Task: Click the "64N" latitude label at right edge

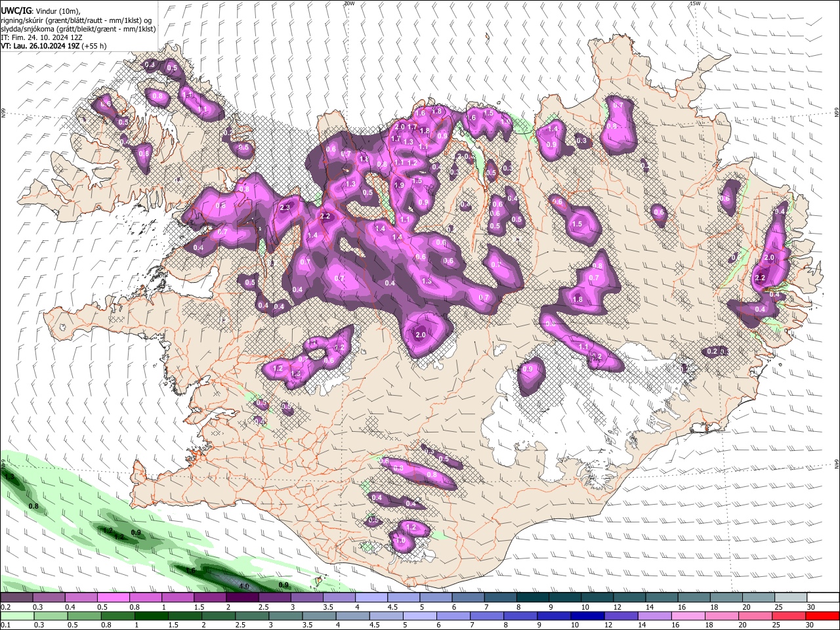Action: tap(837, 464)
